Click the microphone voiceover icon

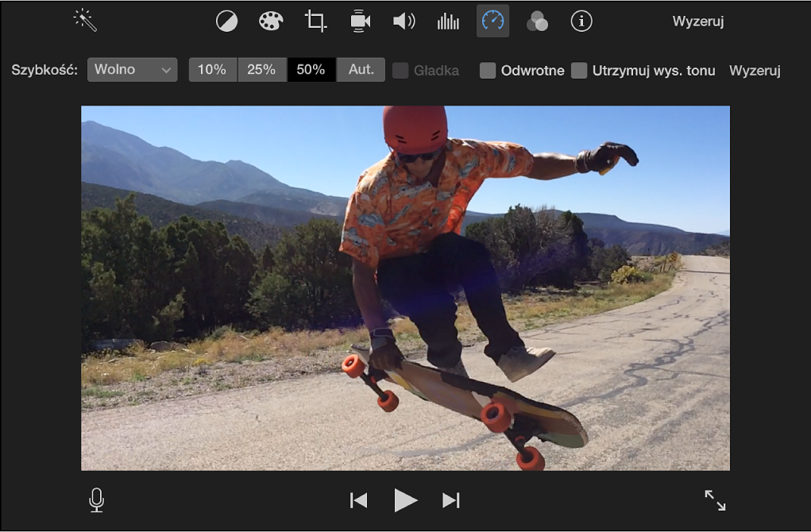[97, 500]
